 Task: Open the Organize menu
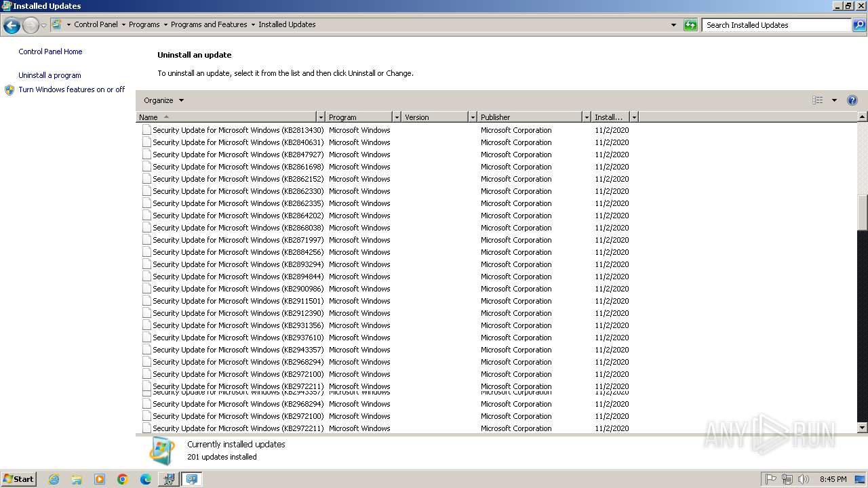pyautogui.click(x=163, y=100)
